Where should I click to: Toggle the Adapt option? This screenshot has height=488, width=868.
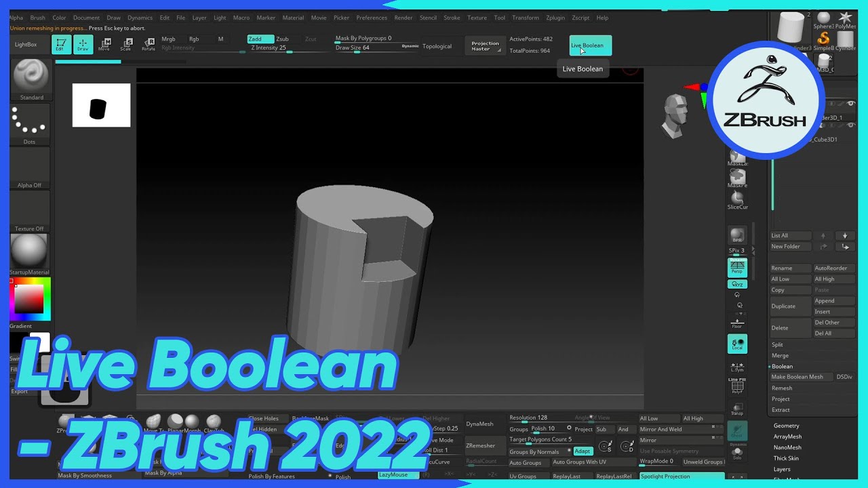[583, 451]
